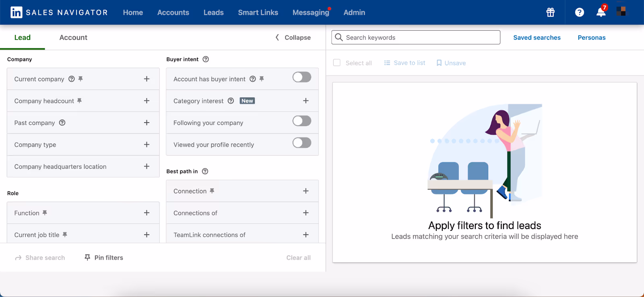Screen dimensions: 644x297
Task: Click the help icon beside Category interest
Action: coord(231,100)
